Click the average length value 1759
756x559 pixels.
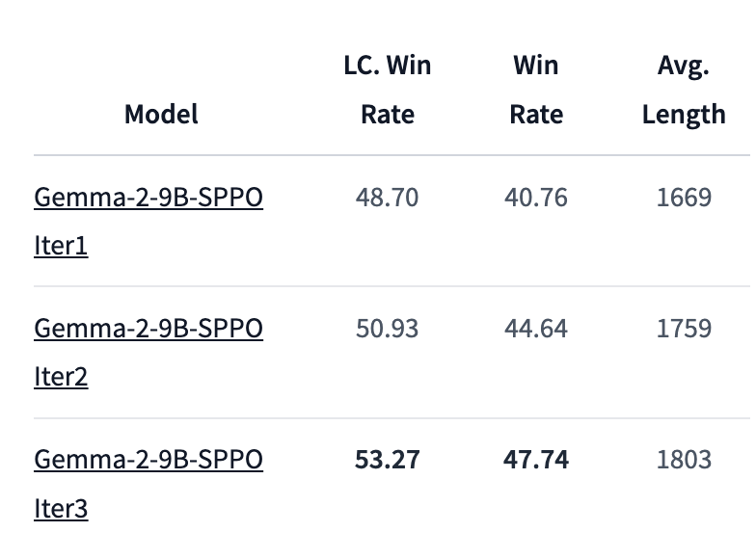coord(685,329)
